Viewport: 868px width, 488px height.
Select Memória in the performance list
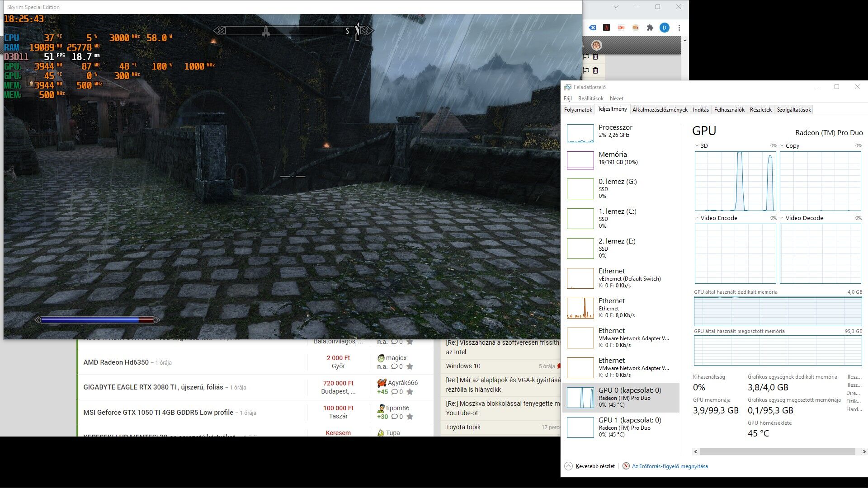point(621,160)
